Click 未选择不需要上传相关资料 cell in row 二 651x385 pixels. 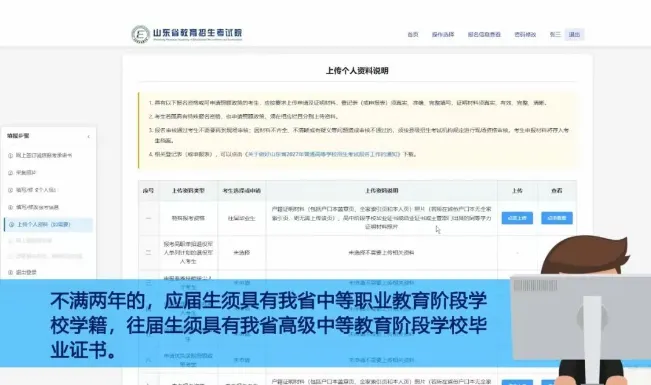(382, 253)
